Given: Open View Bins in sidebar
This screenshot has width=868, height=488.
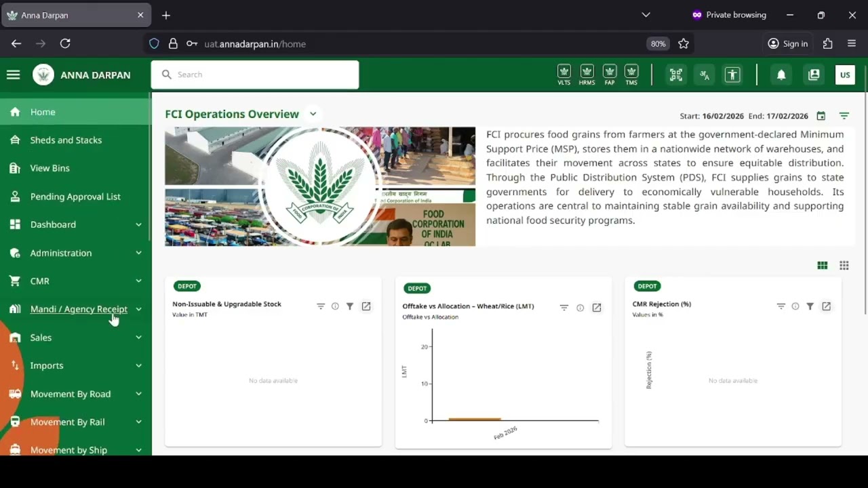Looking at the screenshot, I should click(x=75, y=168).
